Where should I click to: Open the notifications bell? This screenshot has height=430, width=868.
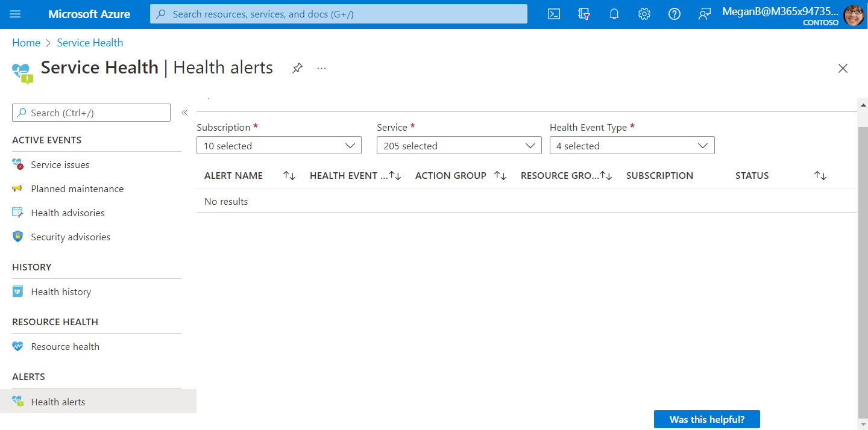point(614,14)
